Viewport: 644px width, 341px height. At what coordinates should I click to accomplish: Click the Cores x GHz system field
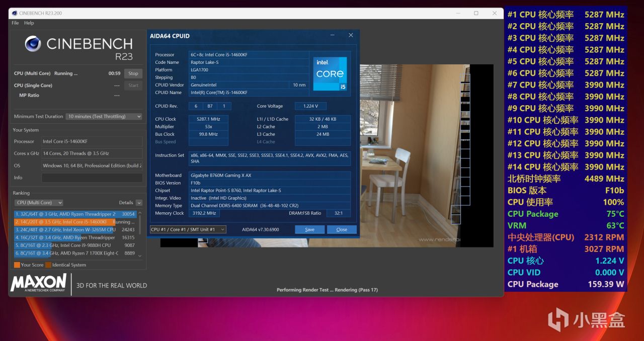tap(92, 153)
